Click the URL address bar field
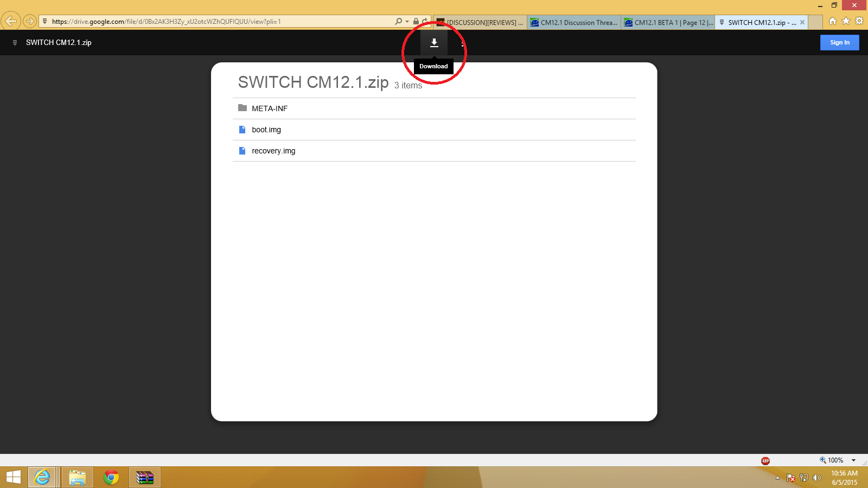The height and width of the screenshot is (488, 868). pos(217,22)
